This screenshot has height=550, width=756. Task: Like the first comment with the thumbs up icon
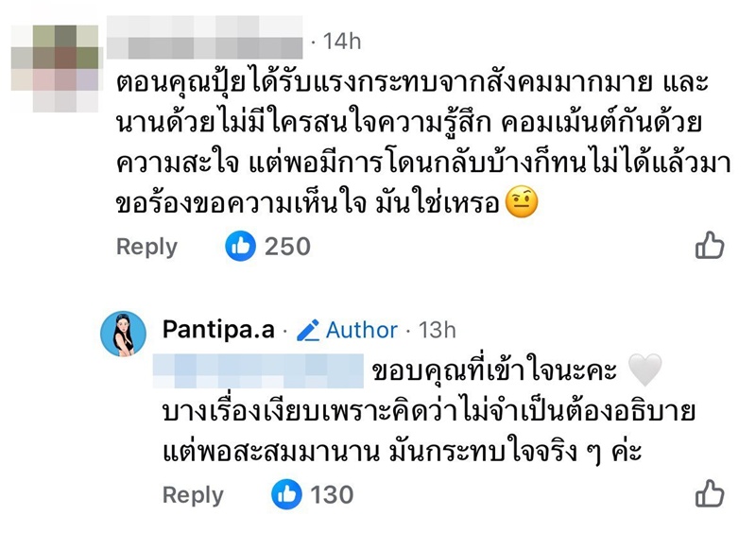coord(712,246)
